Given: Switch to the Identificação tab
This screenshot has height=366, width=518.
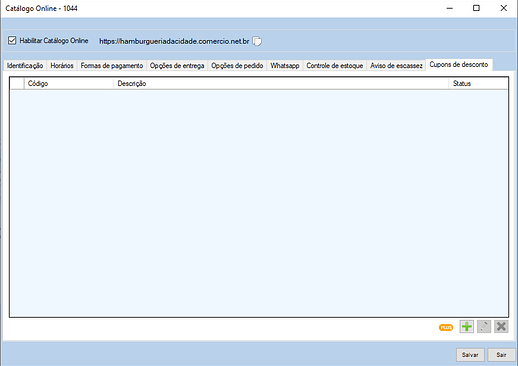Looking at the screenshot, I should (x=25, y=66).
